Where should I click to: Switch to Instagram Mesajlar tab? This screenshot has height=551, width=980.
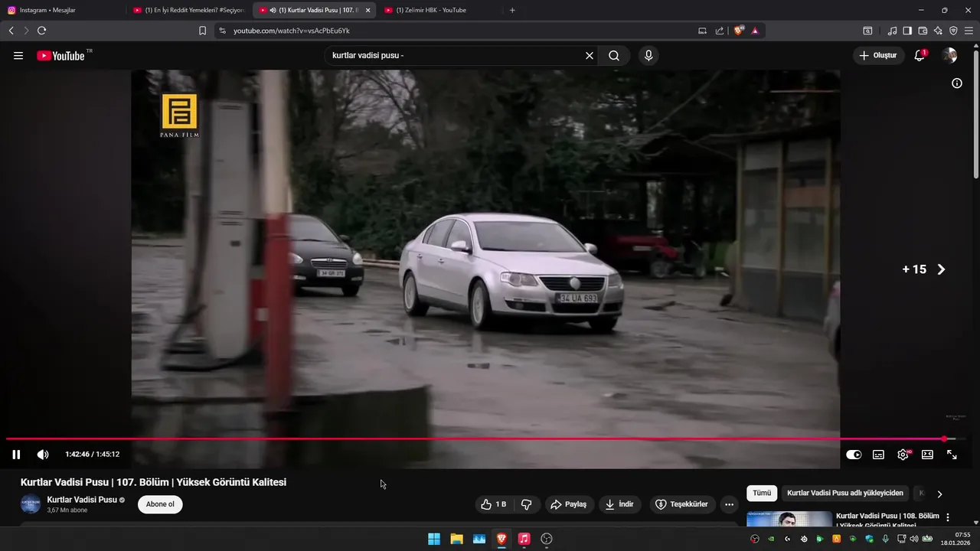[61, 10]
